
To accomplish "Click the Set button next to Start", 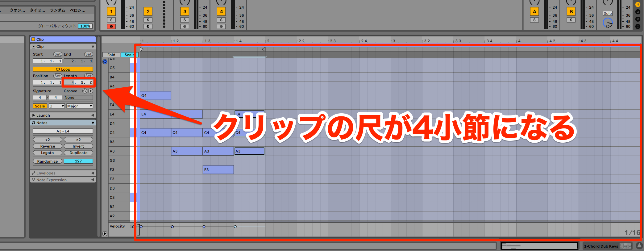I will tap(58, 54).
